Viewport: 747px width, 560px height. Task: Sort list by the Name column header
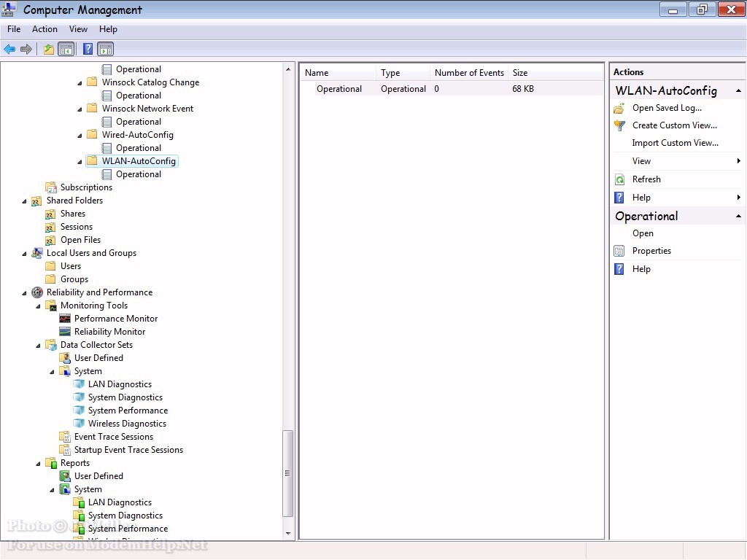click(338, 73)
